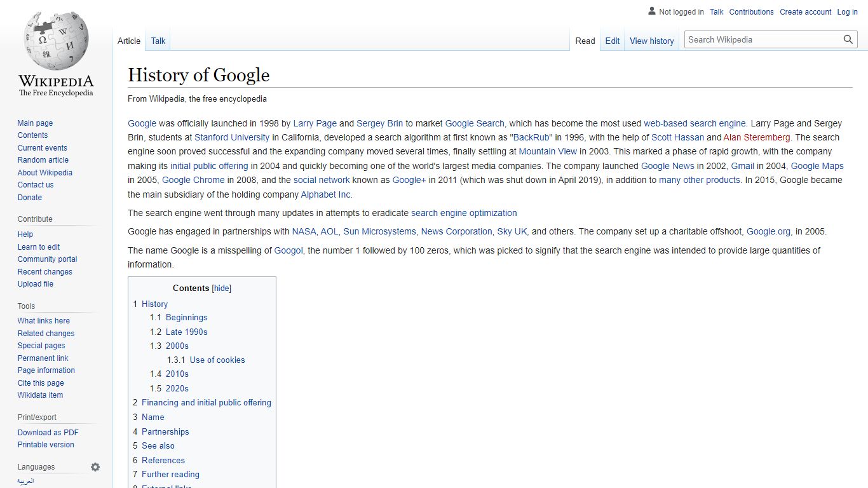Open a Random article
The width and height of the screenshot is (868, 488).
[43, 160]
